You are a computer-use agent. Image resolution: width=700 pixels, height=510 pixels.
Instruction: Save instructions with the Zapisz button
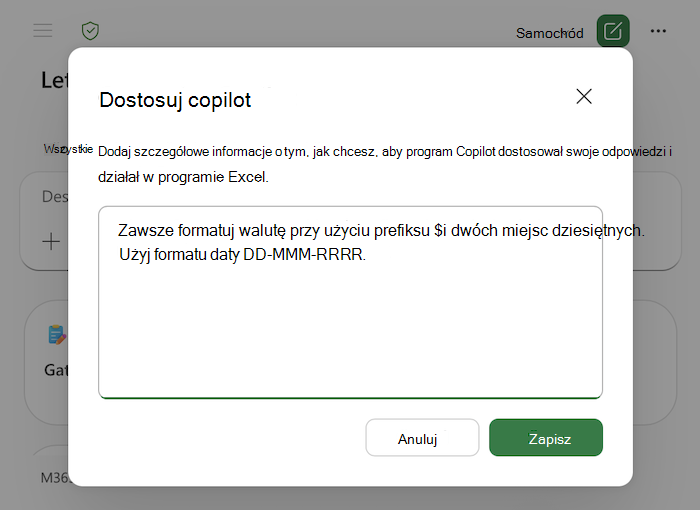tap(546, 438)
